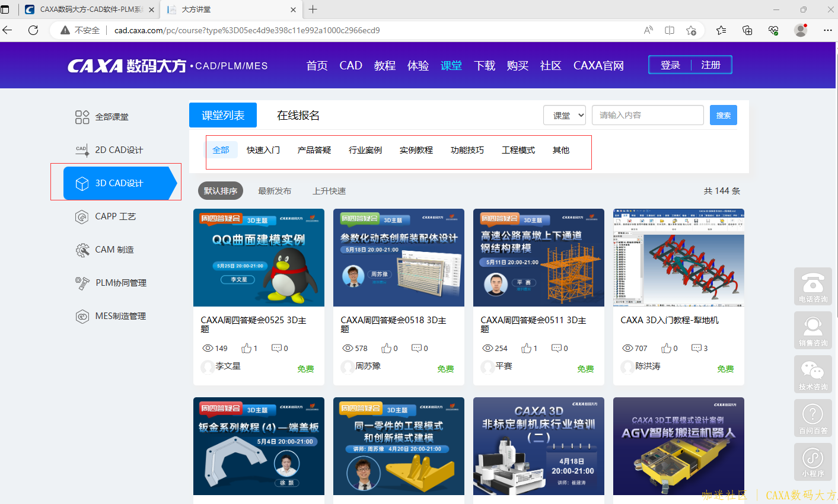Open 参数化动态创新装配体设计 course thumbnail
The height and width of the screenshot is (504, 838).
click(x=399, y=257)
